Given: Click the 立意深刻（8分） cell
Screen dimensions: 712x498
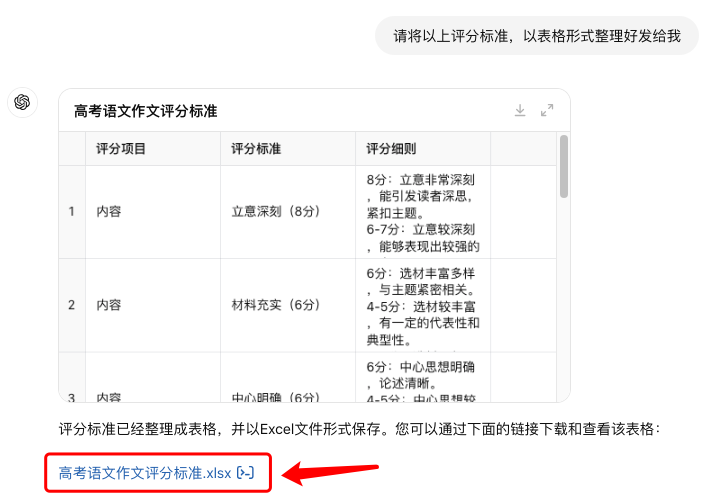Looking at the screenshot, I should [x=287, y=212].
